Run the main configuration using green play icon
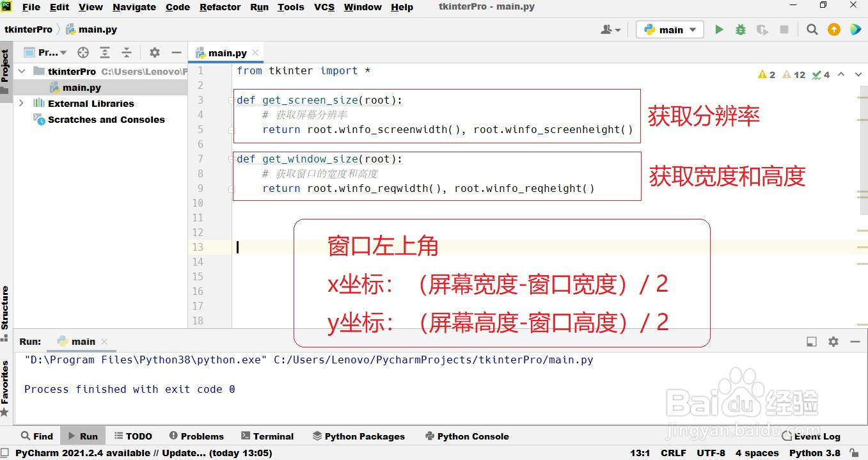 click(x=718, y=29)
